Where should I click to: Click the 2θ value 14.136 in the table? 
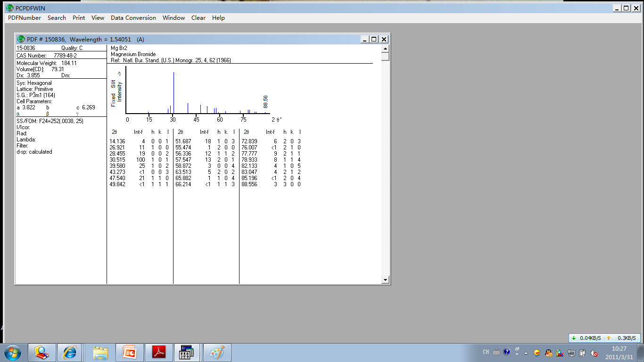tap(117, 141)
